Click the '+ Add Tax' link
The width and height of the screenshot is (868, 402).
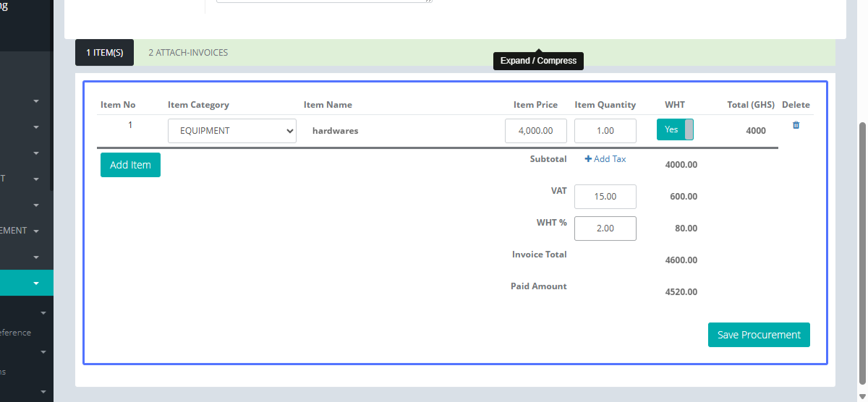pos(605,159)
